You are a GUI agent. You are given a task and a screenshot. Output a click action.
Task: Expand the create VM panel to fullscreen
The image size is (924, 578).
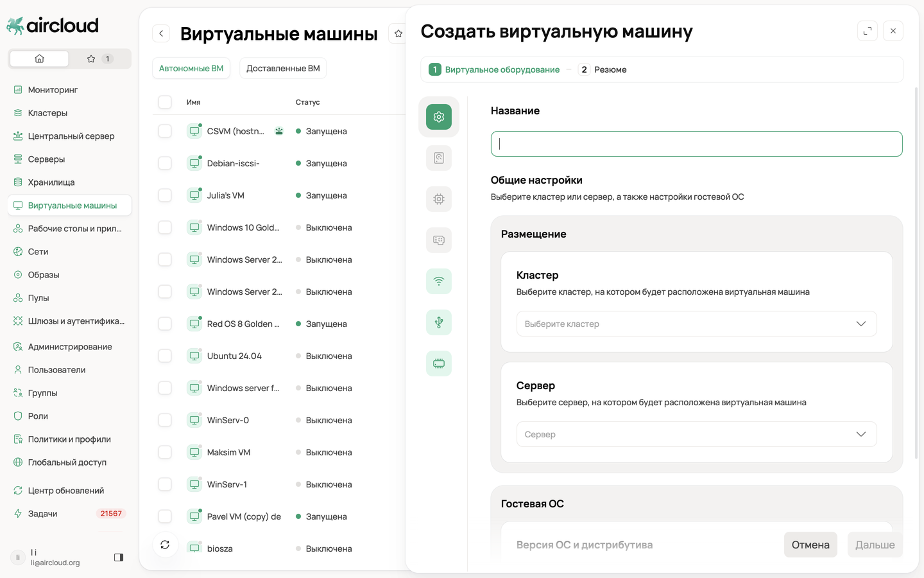point(868,31)
